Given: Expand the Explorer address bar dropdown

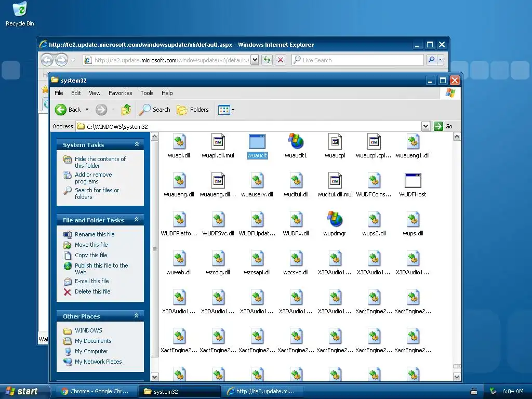Looking at the screenshot, I should click(425, 126).
